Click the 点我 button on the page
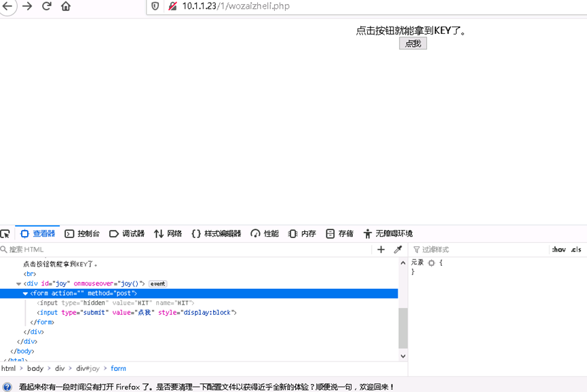The image size is (587, 392). click(413, 43)
